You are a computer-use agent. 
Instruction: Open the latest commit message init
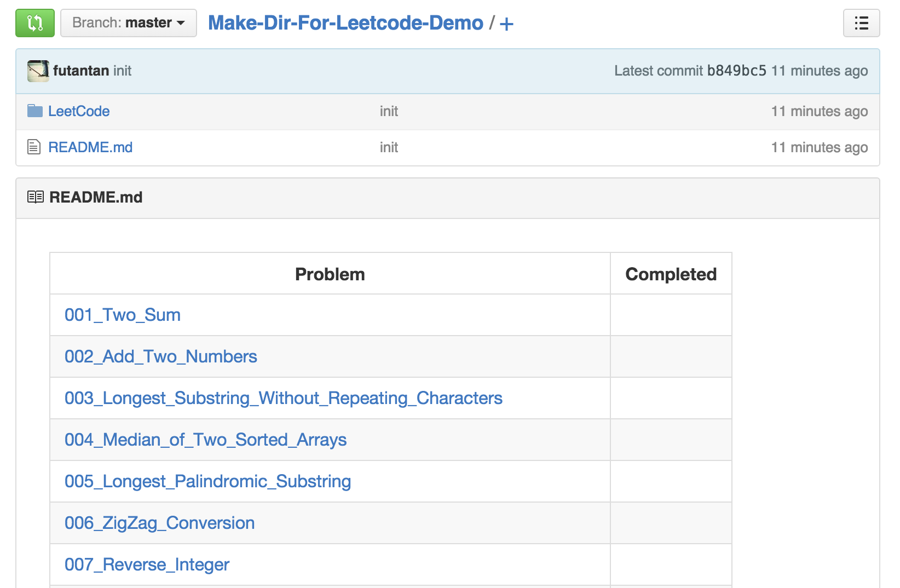tap(122, 71)
